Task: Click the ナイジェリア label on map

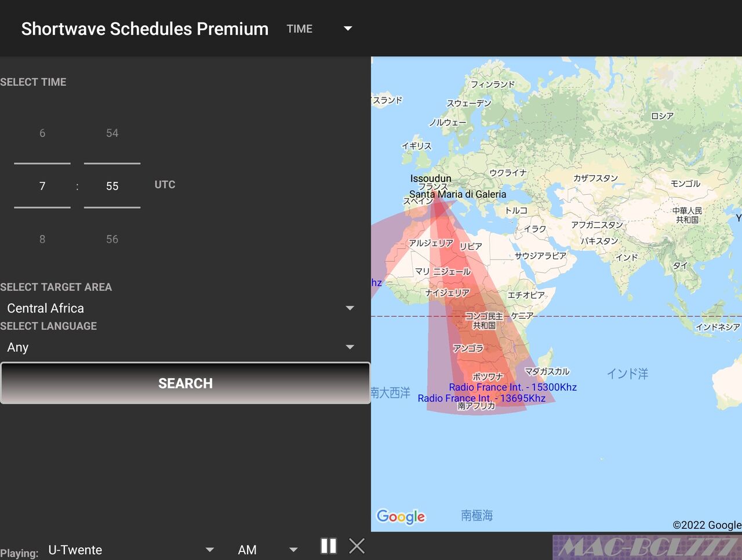Action: [x=448, y=293]
